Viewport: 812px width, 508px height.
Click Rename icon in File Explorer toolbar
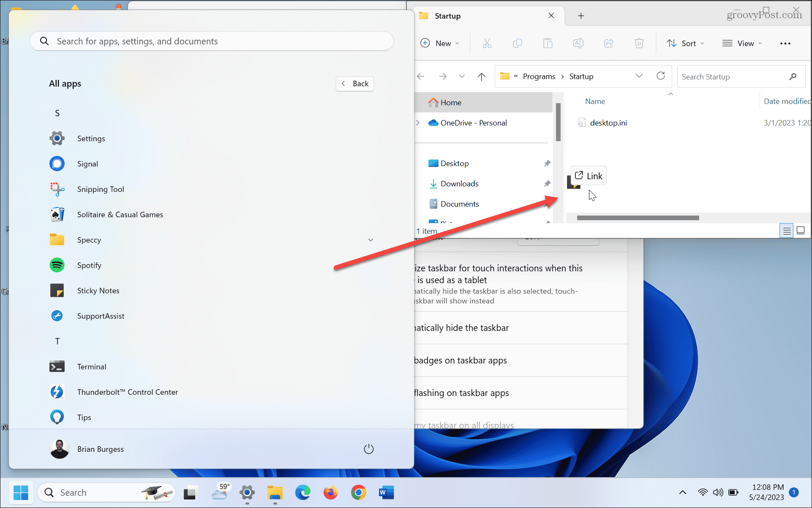point(578,43)
